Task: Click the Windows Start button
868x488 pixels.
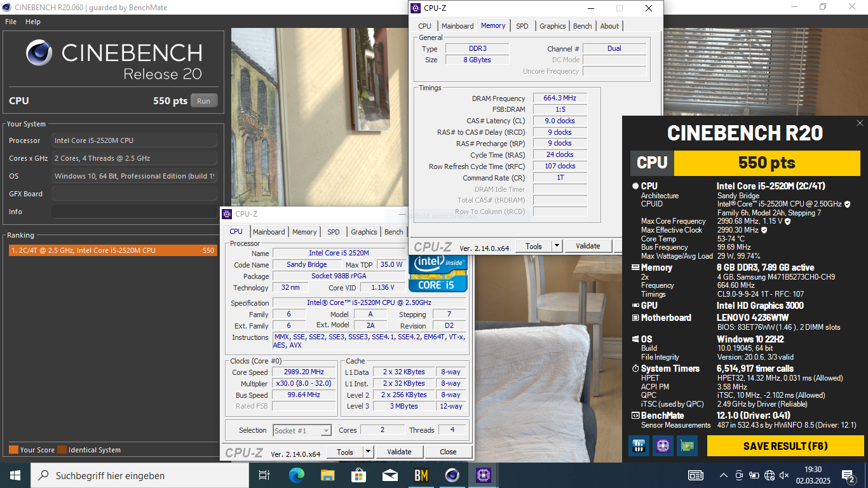Action: [15, 475]
